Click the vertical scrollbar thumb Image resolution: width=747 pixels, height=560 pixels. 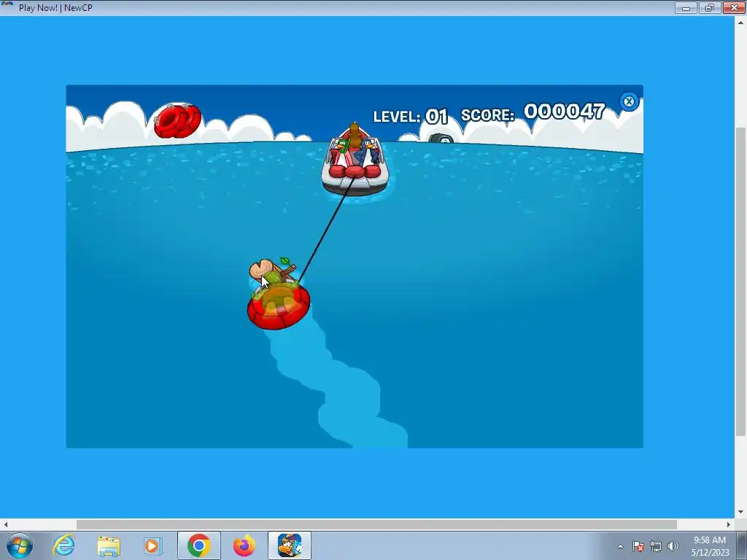tap(740, 281)
